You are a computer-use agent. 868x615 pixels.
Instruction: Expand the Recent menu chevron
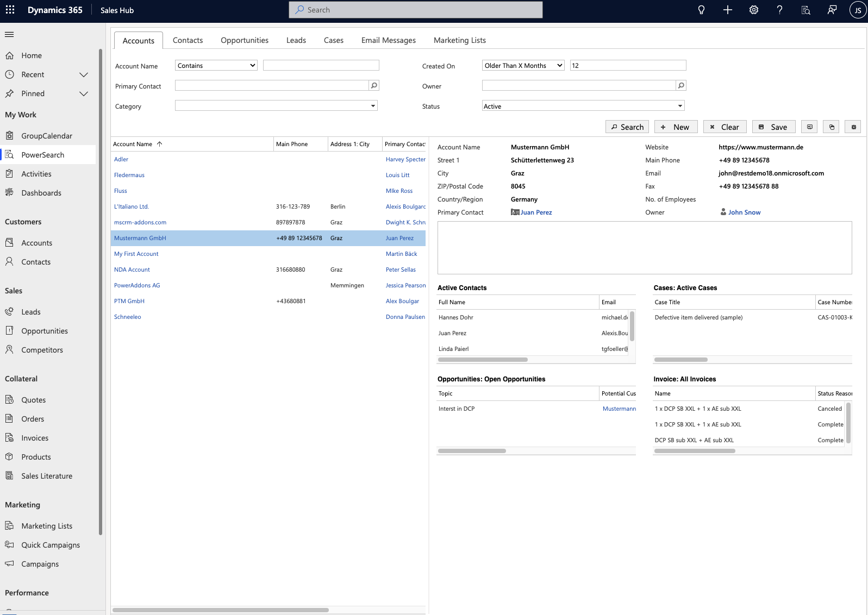pyautogui.click(x=84, y=74)
